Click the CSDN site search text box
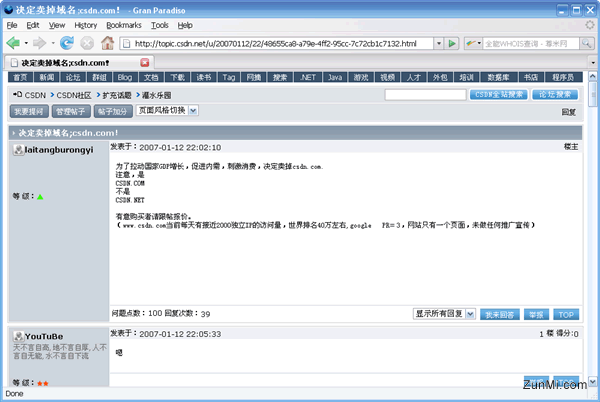Image resolution: width=600 pixels, height=402 pixels. [426, 94]
